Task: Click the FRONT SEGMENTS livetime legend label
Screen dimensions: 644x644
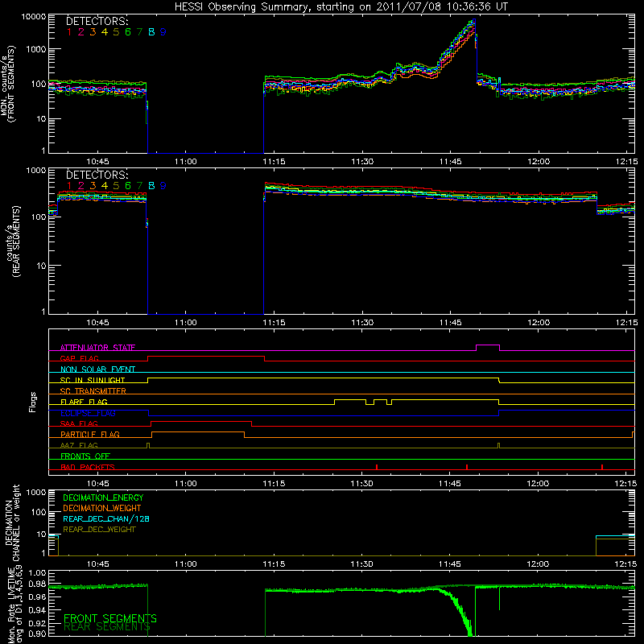Action: [x=110, y=618]
